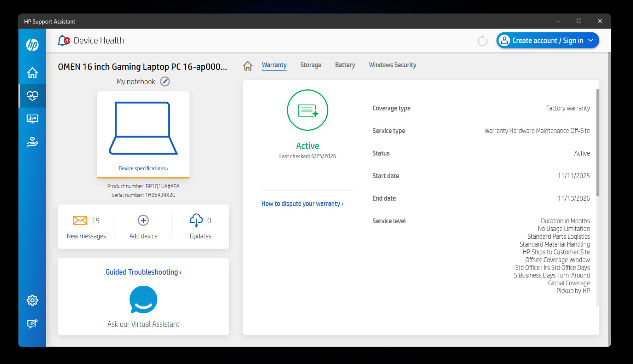Click the Serial number text
The height and width of the screenshot is (364, 633).
point(143,195)
